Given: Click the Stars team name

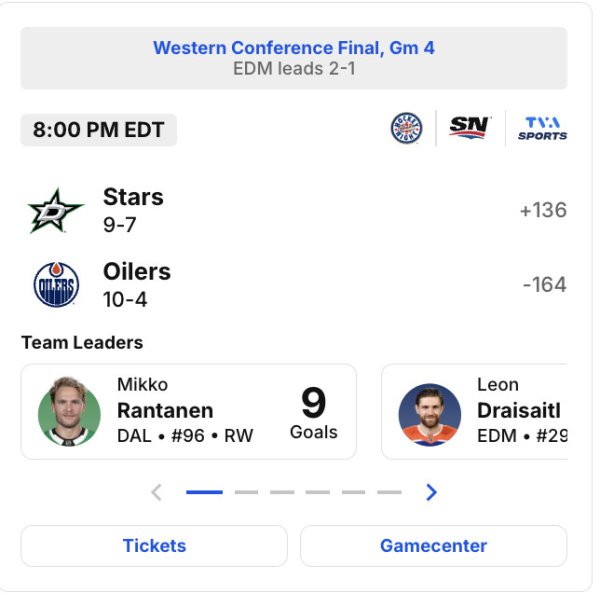Looking at the screenshot, I should (133, 197).
